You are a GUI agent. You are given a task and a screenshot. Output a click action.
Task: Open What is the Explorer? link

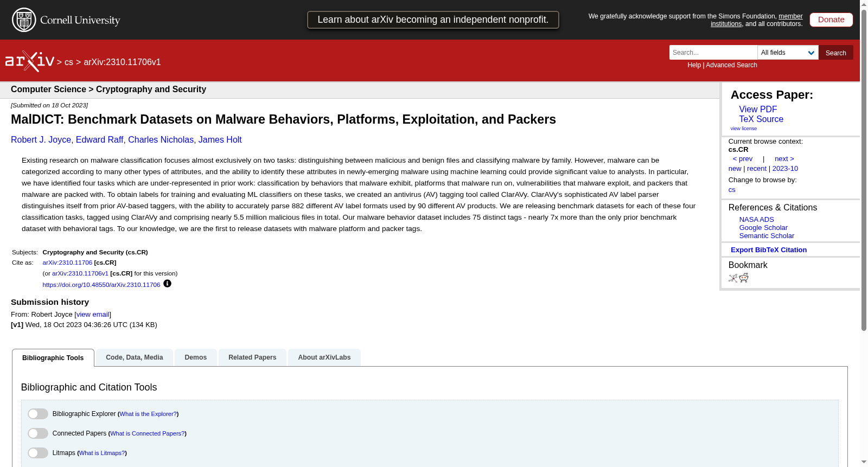point(148,414)
